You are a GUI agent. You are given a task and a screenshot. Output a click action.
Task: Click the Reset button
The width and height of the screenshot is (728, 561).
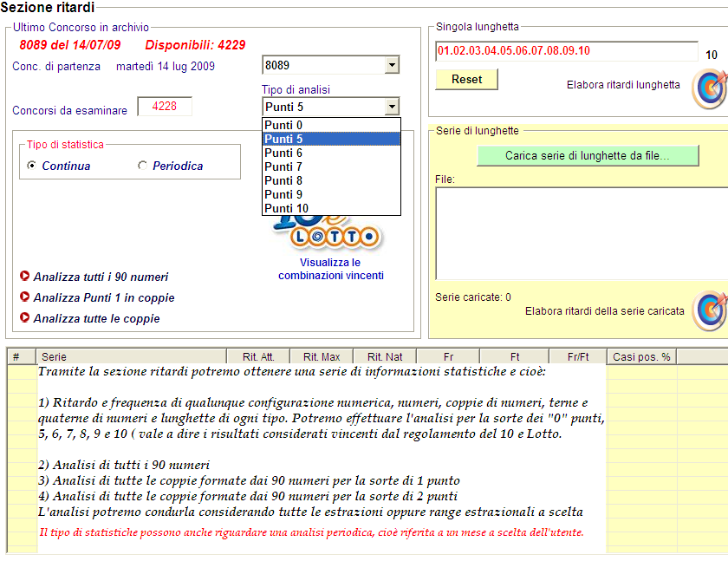click(x=466, y=80)
